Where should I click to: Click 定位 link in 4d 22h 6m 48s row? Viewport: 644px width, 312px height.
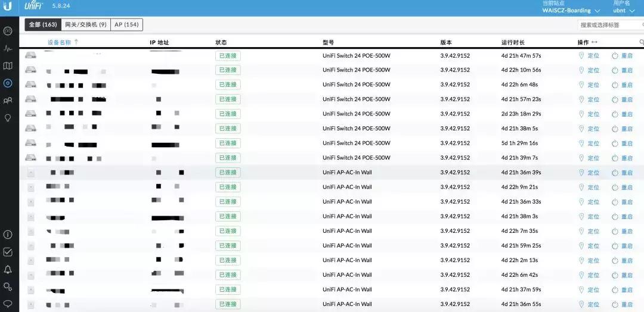coord(593,85)
